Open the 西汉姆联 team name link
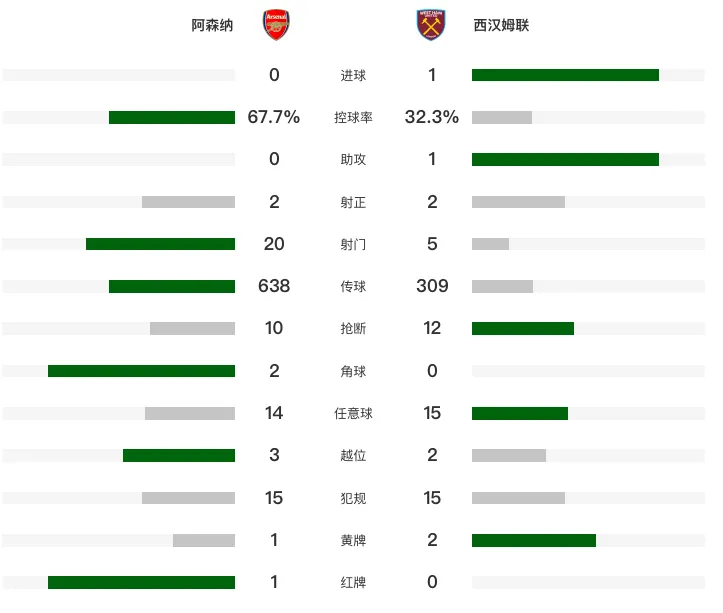This screenshot has height=613, width=723. (x=501, y=25)
